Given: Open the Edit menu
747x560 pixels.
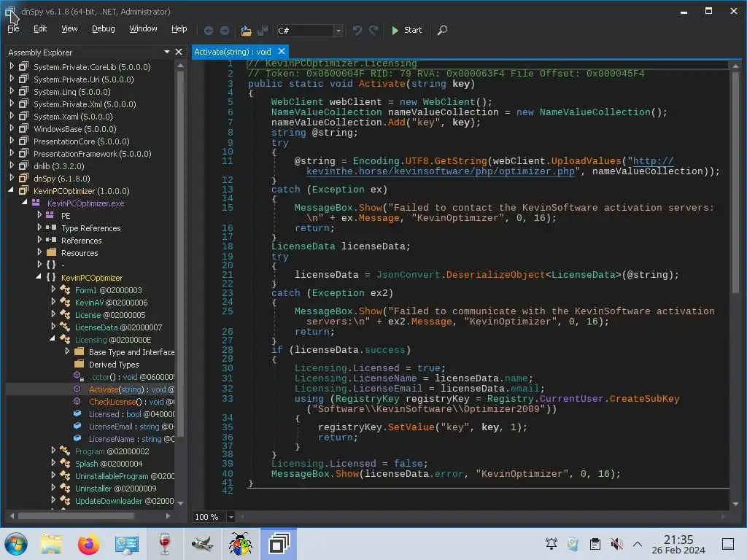Looking at the screenshot, I should [x=40, y=28].
